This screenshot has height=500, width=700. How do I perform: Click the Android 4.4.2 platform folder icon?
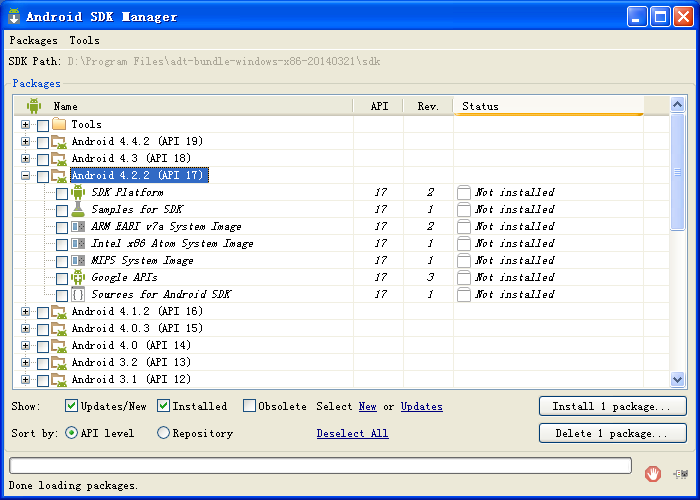pos(59,142)
